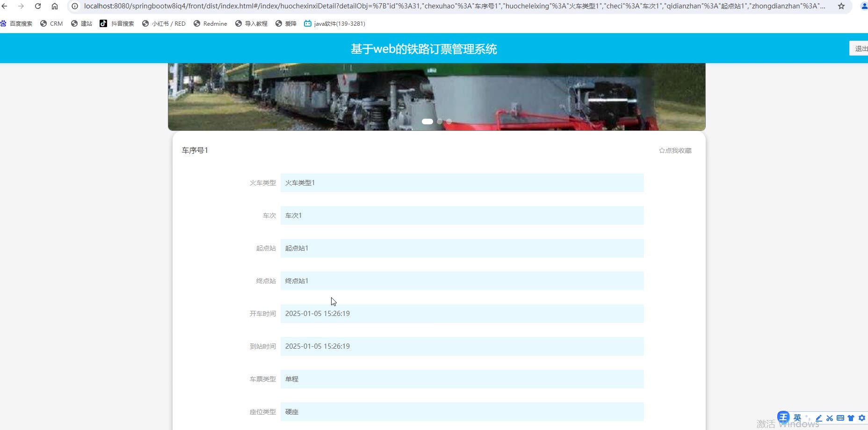This screenshot has height=430, width=868.
Task: Click the 车票类型 field showing 单程
Action: (462, 379)
